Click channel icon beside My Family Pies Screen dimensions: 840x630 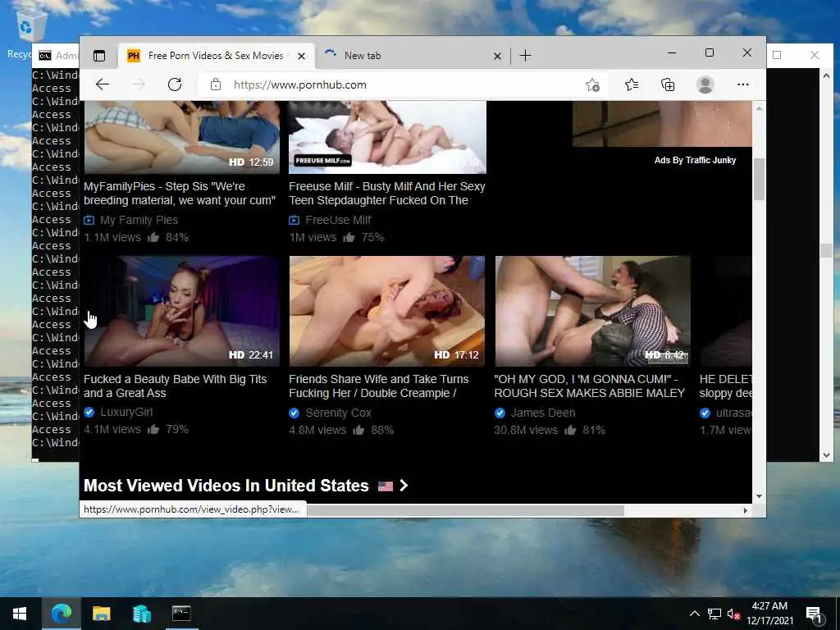pos(89,220)
